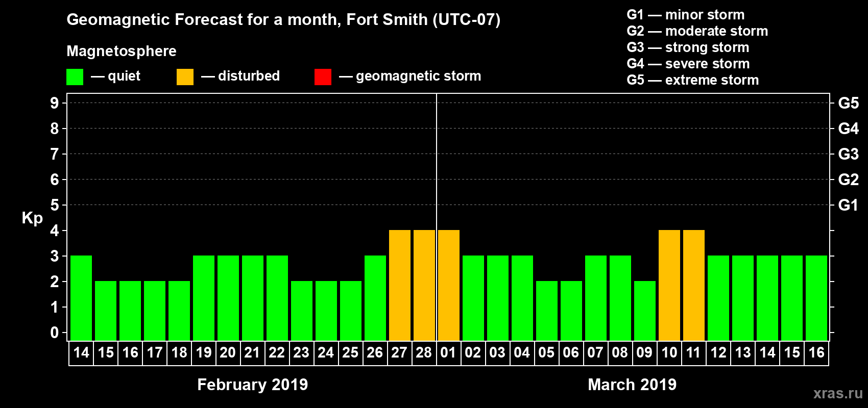Click 'G4 — severe storm' legend line
868x408 pixels.
pyautogui.click(x=688, y=64)
